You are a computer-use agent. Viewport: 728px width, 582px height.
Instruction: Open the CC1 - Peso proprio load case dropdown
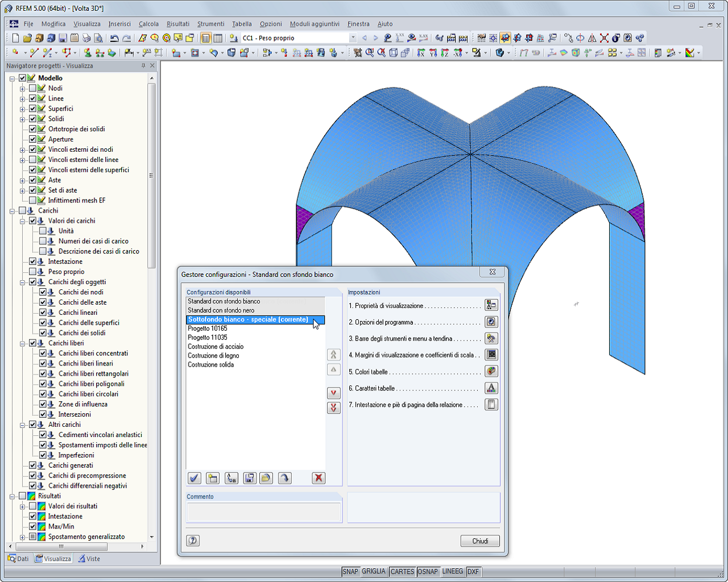coord(353,38)
